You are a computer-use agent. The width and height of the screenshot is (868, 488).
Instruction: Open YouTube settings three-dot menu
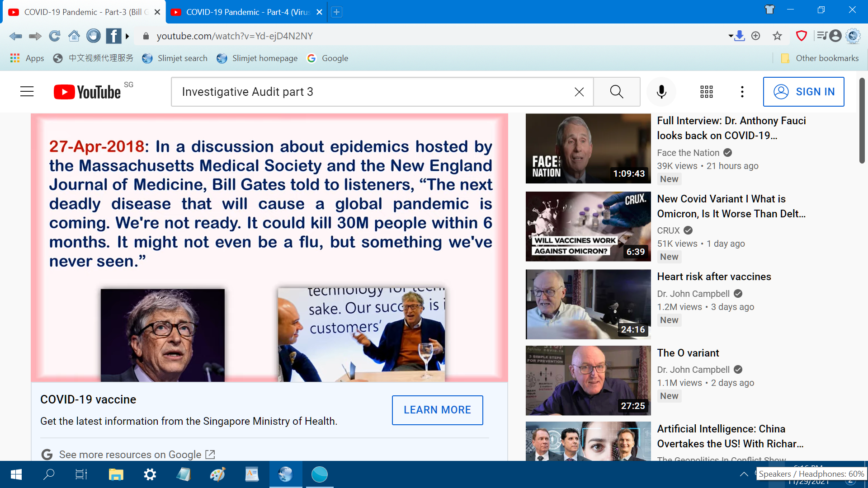point(742,92)
